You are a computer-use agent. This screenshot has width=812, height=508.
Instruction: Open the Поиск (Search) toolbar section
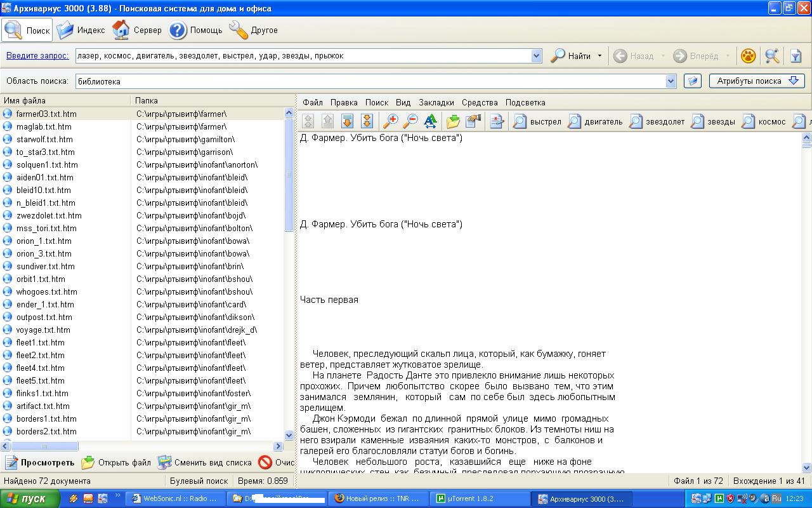(x=27, y=30)
